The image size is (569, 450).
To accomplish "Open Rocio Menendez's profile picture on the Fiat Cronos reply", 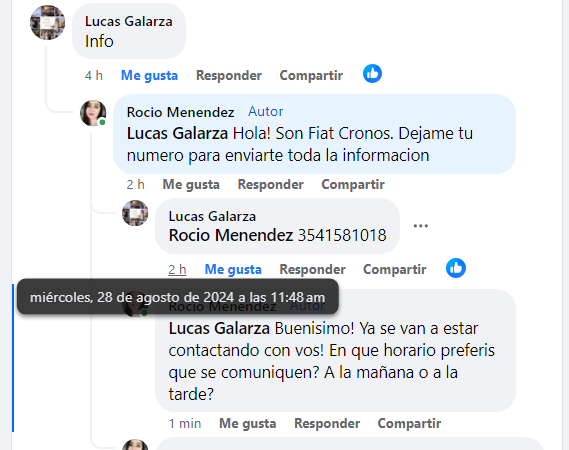I will (93, 113).
